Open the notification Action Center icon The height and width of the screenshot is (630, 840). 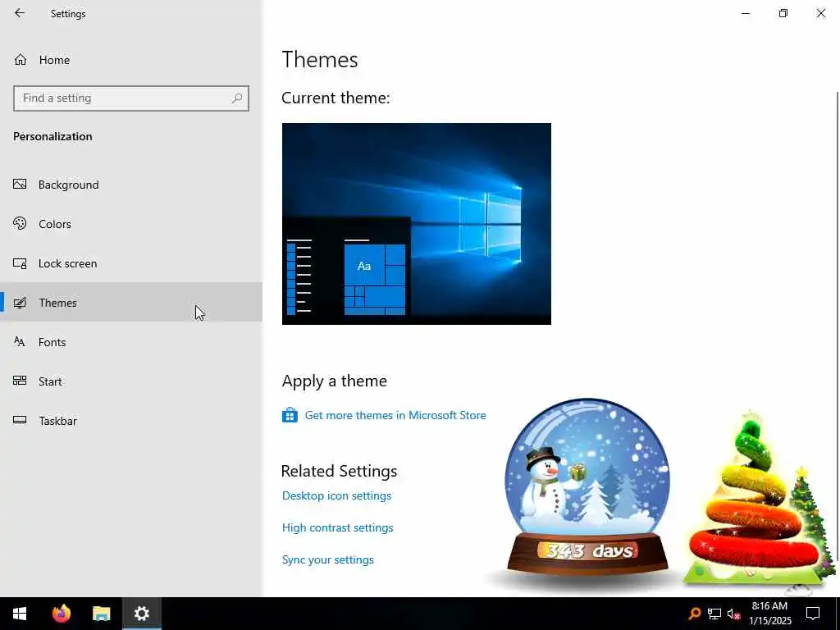coord(813,614)
